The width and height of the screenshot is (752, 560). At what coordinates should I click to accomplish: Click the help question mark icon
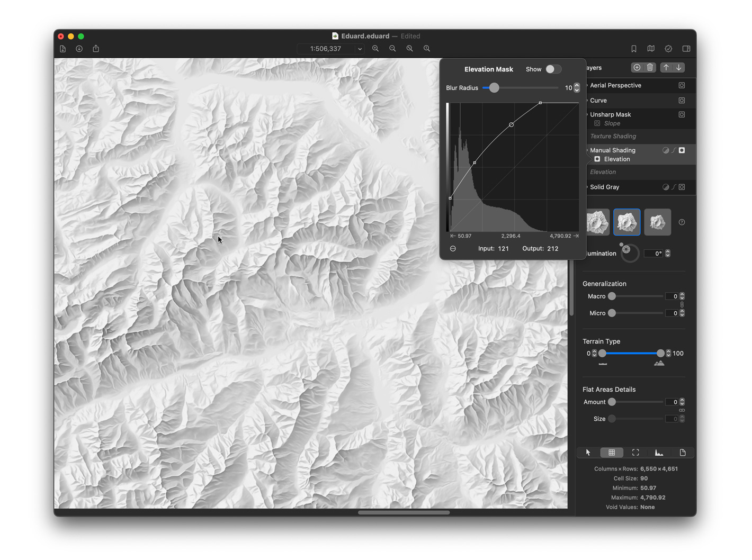click(682, 222)
